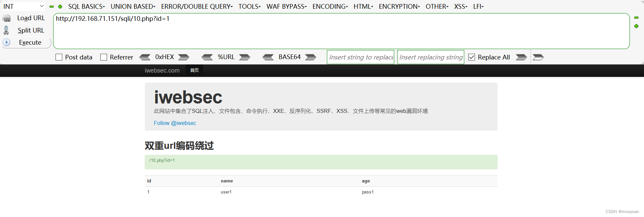The height and width of the screenshot is (217, 644).
Task: Click the age column header
Action: [x=366, y=181]
